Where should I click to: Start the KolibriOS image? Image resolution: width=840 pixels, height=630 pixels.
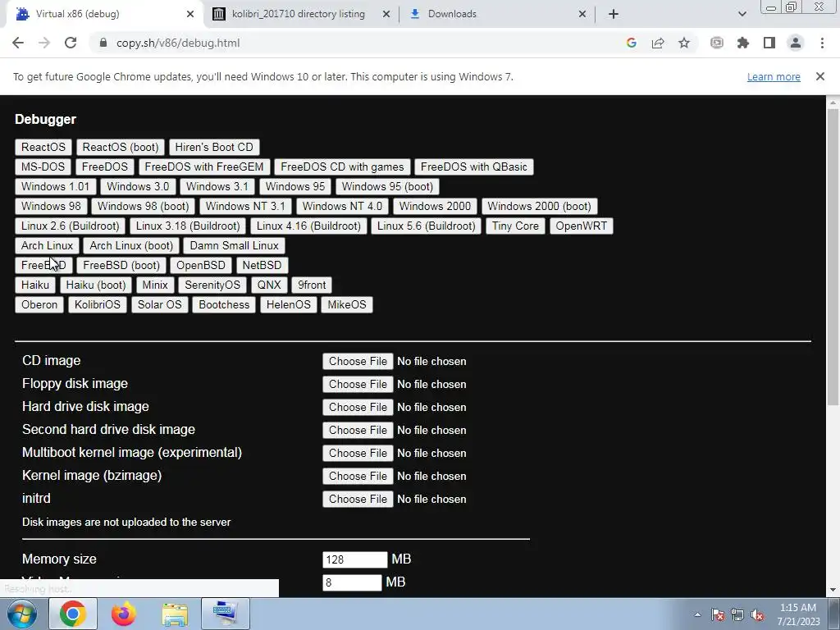point(98,305)
